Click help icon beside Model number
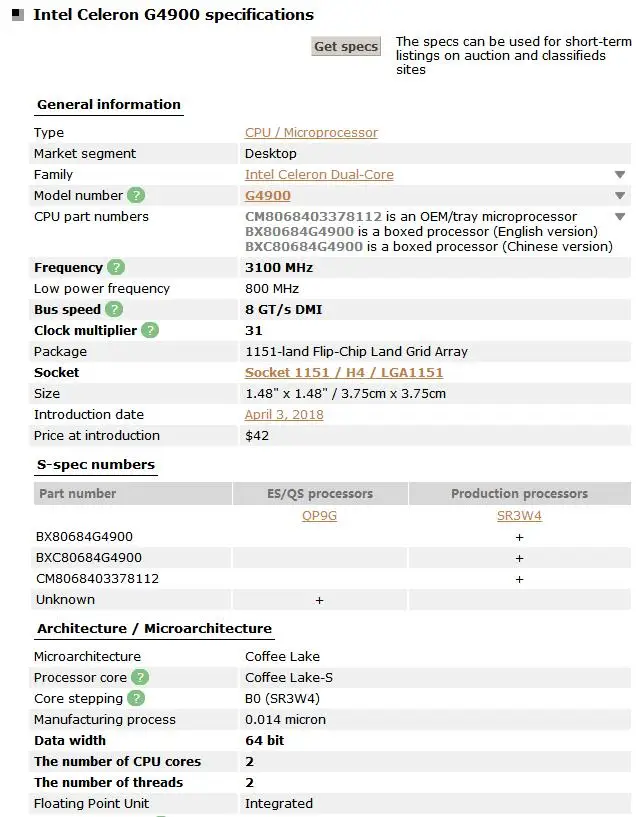The height and width of the screenshot is (817, 643). point(136,196)
